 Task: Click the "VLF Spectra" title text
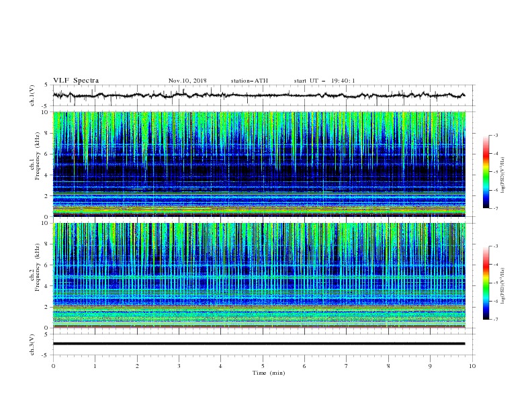(x=76, y=81)
